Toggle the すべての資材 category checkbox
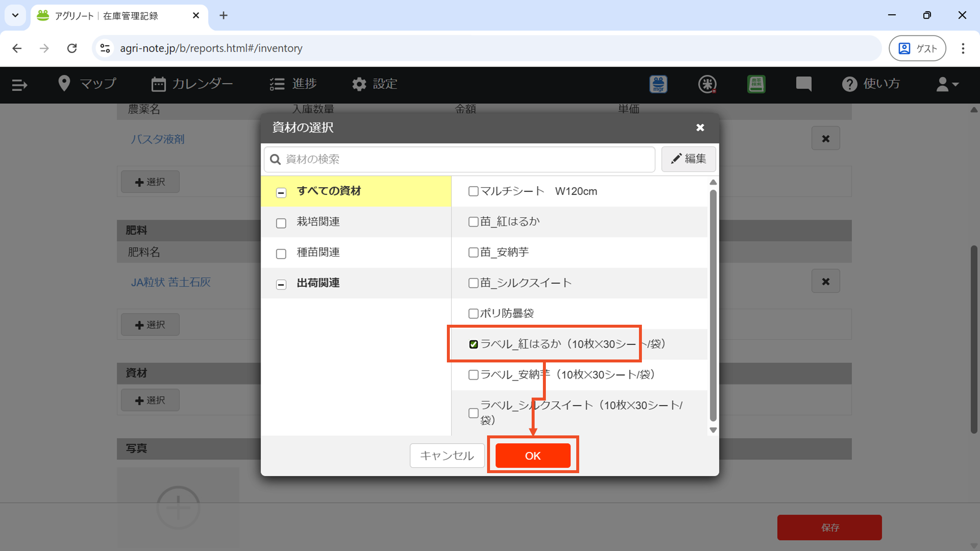The width and height of the screenshot is (980, 551). [281, 192]
